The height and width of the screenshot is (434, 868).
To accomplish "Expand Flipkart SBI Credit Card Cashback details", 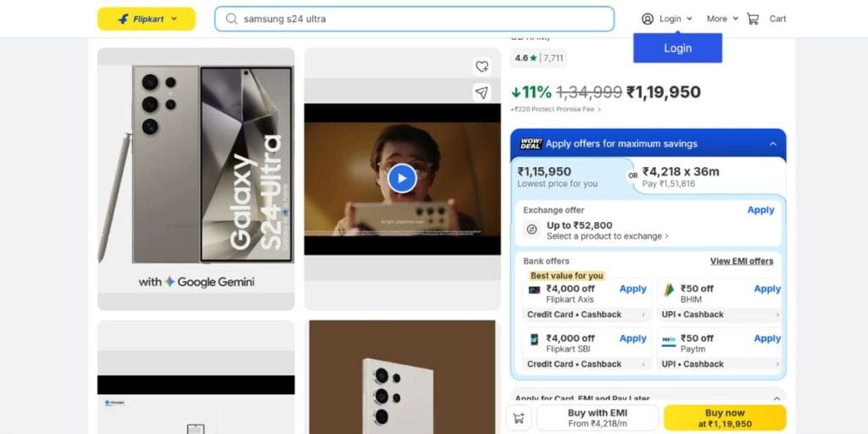I will coord(587,364).
